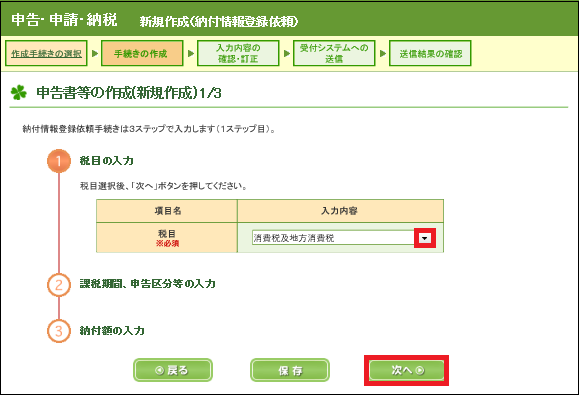This screenshot has width=579, height=395.
Task: Click the 入力内容 column header
Action: [340, 211]
